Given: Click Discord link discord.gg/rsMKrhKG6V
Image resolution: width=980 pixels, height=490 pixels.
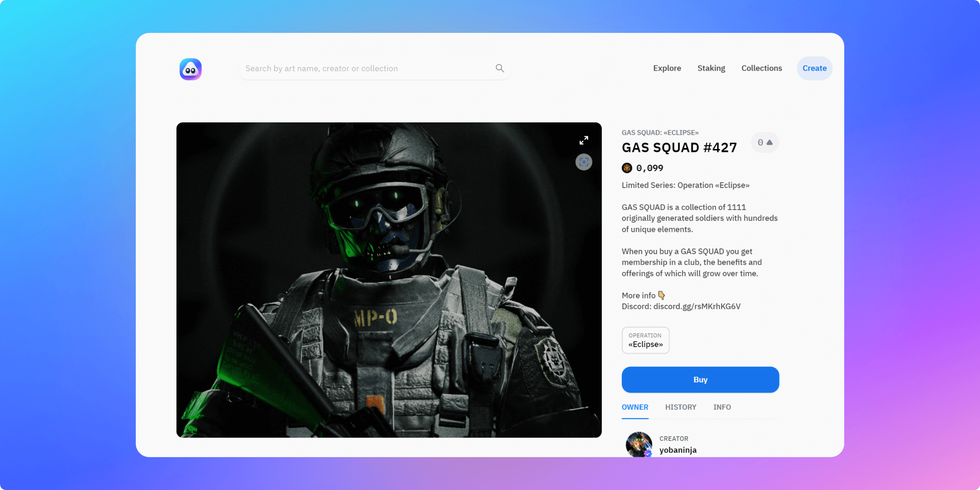Looking at the screenshot, I should click(697, 306).
